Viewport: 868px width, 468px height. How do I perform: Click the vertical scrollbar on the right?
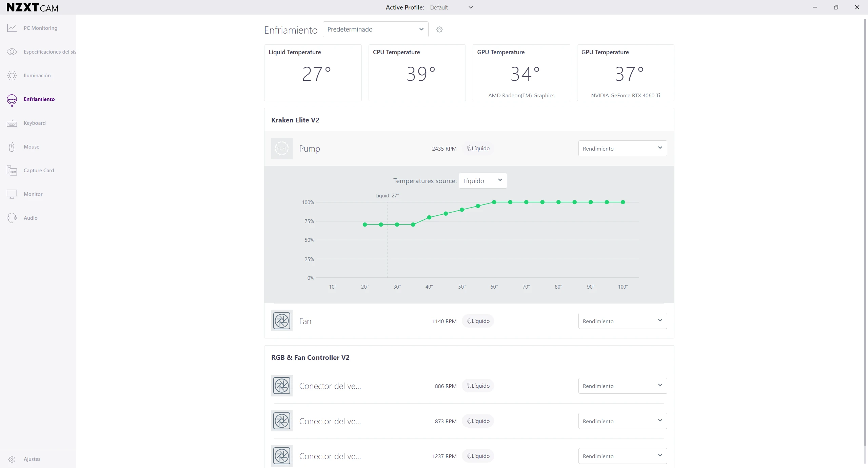865,232
